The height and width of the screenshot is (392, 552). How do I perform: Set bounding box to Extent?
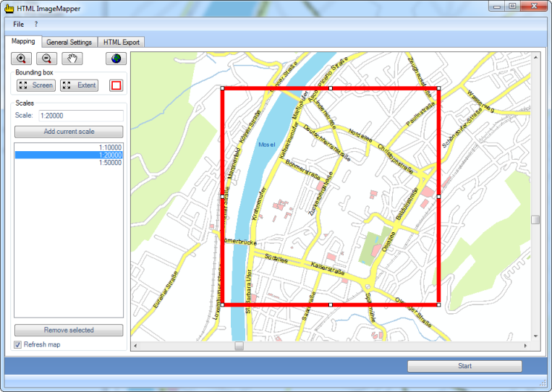point(79,85)
